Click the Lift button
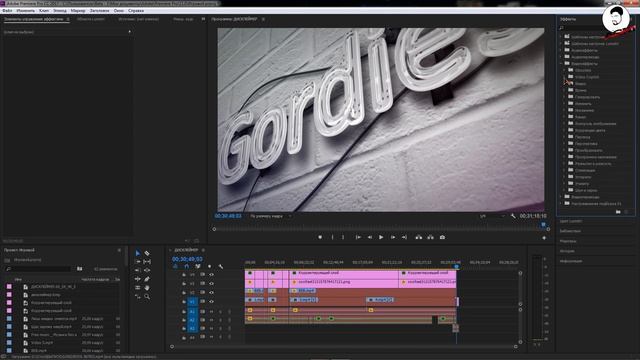This screenshot has height=360, width=640. click(x=419, y=237)
